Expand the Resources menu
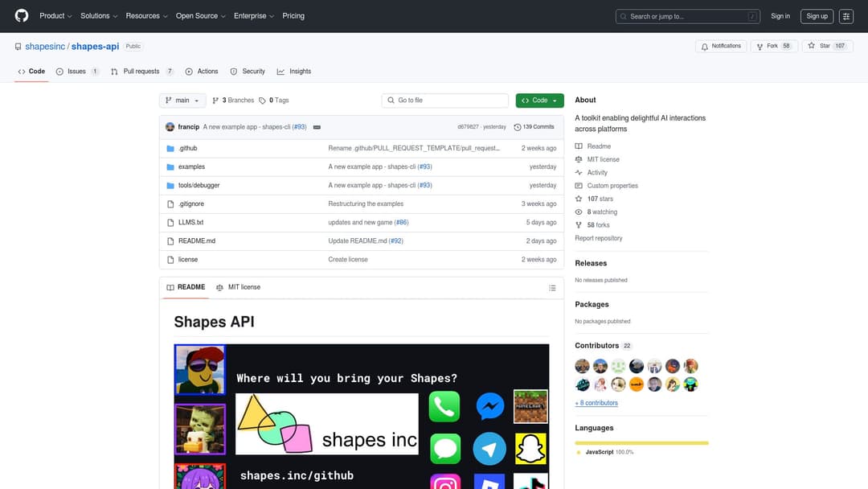This screenshot has height=489, width=868. coord(146,16)
